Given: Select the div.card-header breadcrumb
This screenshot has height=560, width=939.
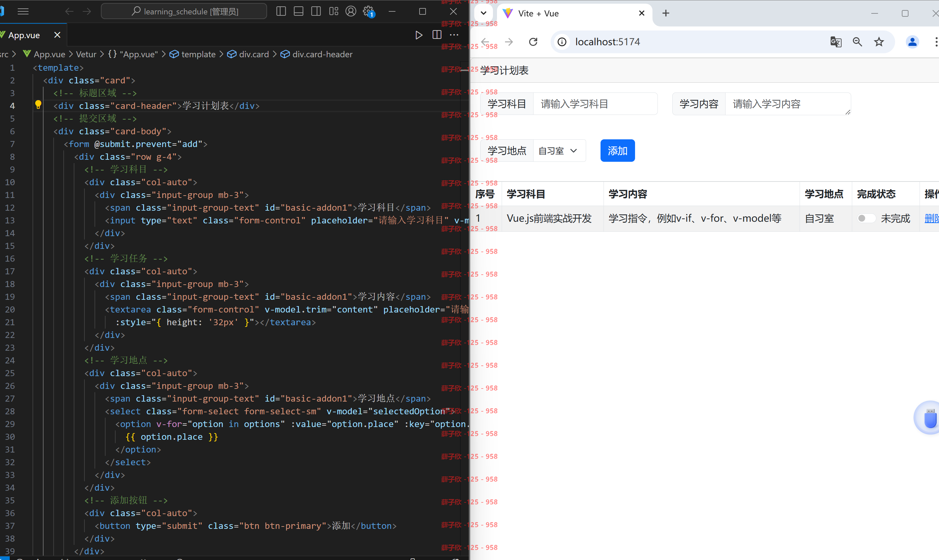Looking at the screenshot, I should coord(316,54).
